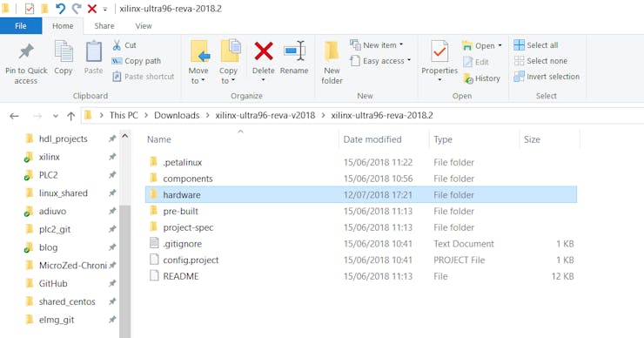The width and height of the screenshot is (644, 338).
Task: Open xilinx in quick access pane
Action: click(50, 157)
